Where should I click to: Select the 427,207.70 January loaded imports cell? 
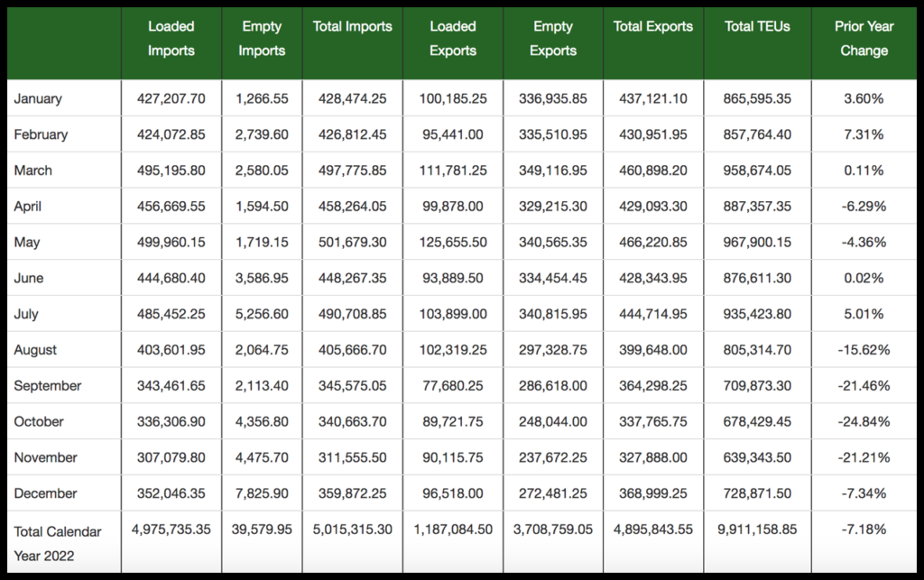(x=171, y=98)
